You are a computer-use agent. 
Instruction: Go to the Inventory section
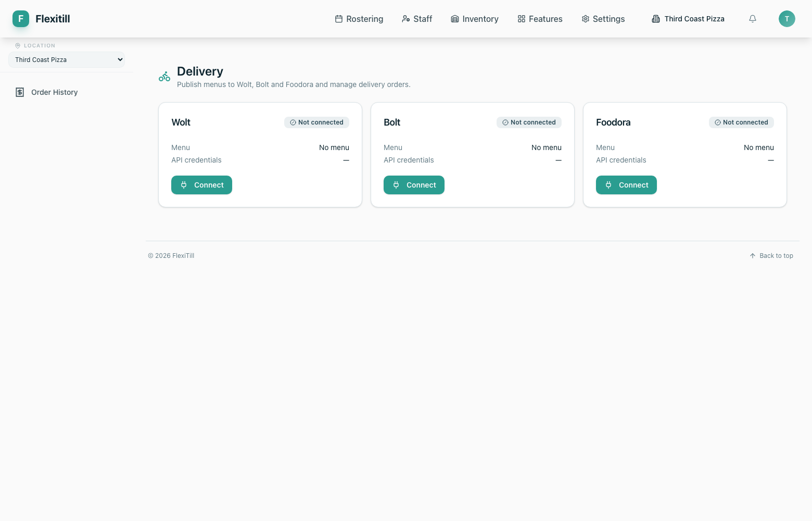[x=475, y=19]
